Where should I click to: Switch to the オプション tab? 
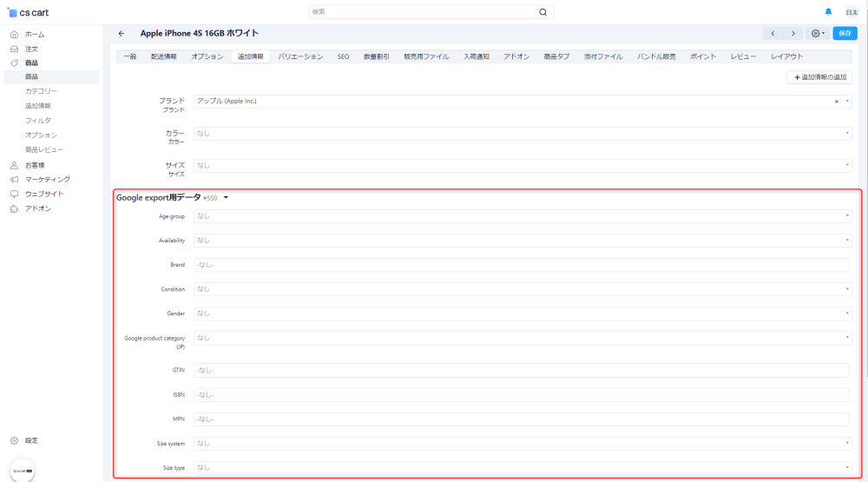(x=207, y=56)
